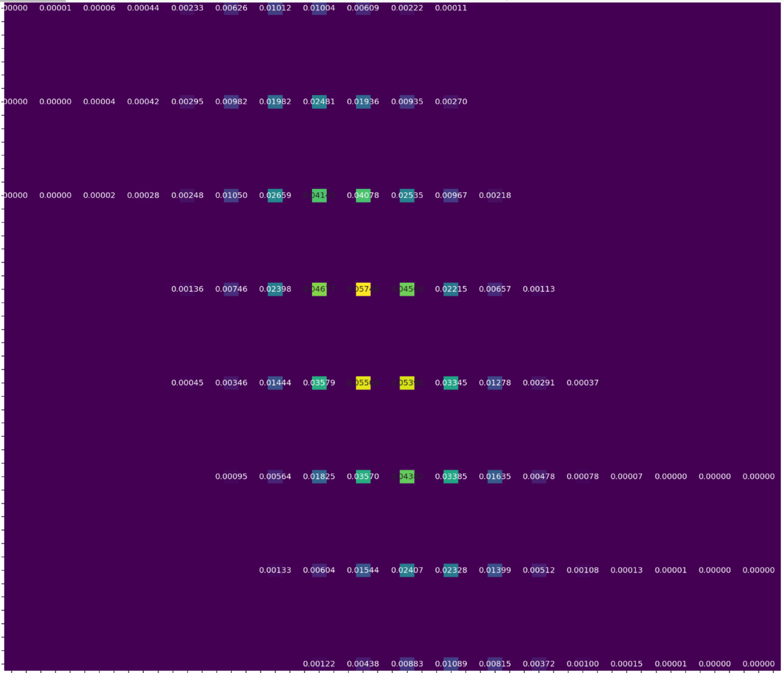
Task: Click the top-row value 0.00011
Action: tap(451, 8)
